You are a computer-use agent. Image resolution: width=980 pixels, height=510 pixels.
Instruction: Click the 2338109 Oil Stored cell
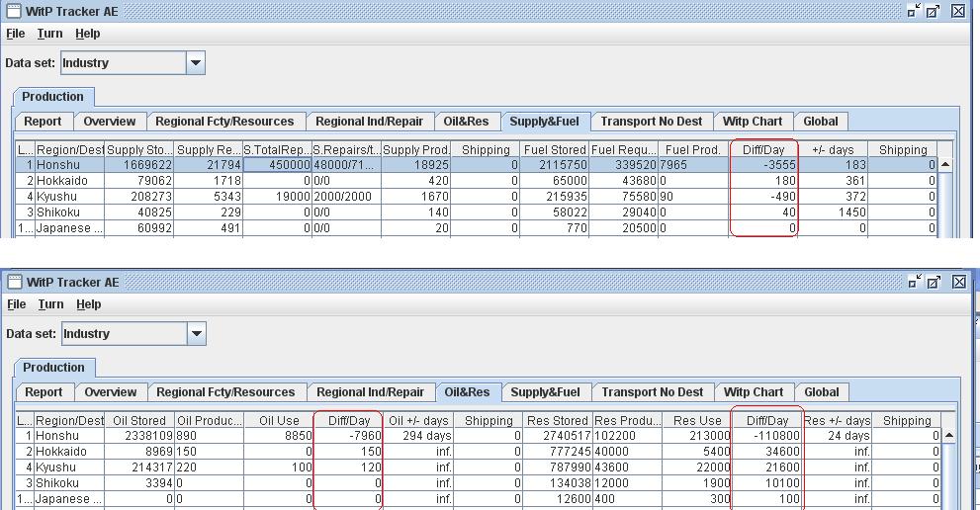[139, 436]
